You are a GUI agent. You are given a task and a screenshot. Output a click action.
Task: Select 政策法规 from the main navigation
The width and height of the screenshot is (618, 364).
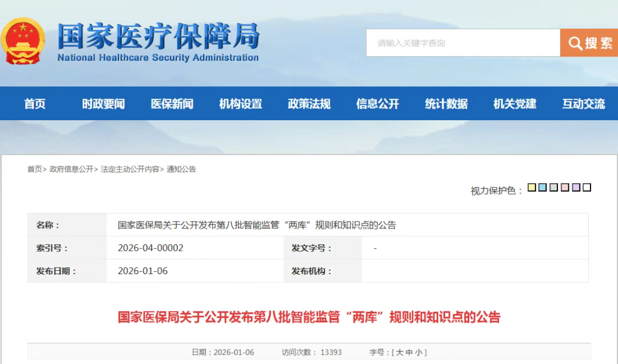coord(309,104)
